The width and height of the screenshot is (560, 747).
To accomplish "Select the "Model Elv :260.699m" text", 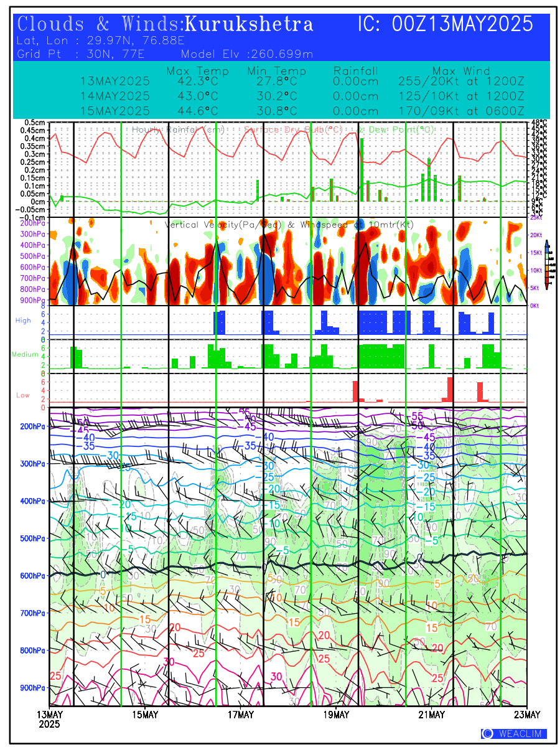I will (x=247, y=54).
